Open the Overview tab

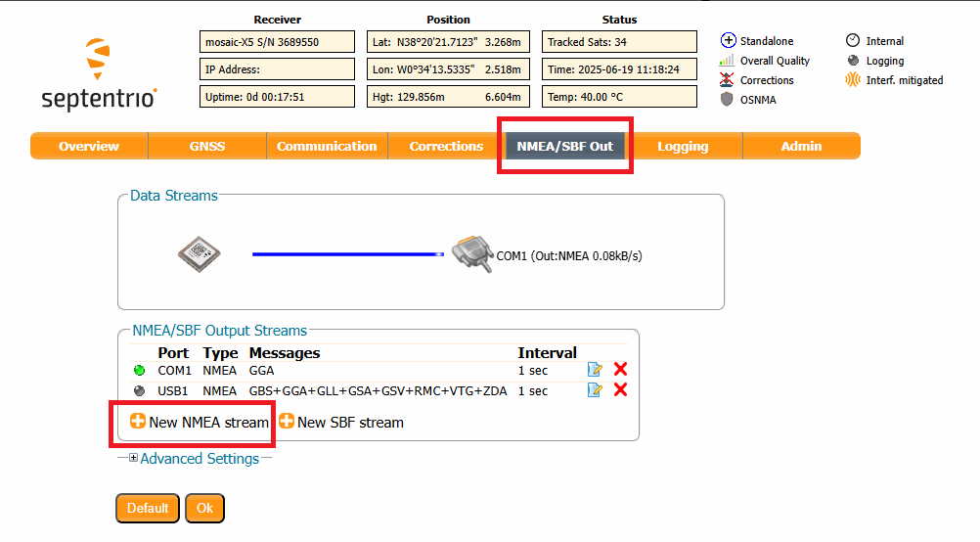click(89, 146)
